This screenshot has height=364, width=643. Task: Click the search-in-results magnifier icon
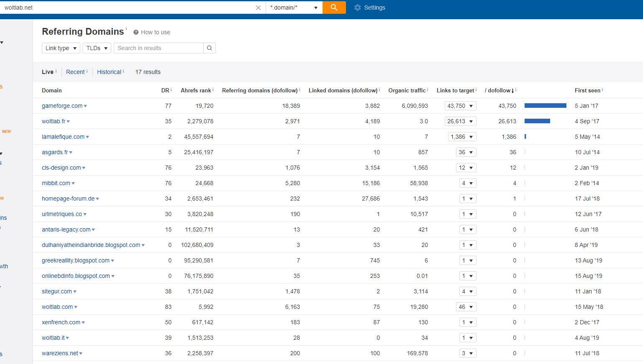210,48
